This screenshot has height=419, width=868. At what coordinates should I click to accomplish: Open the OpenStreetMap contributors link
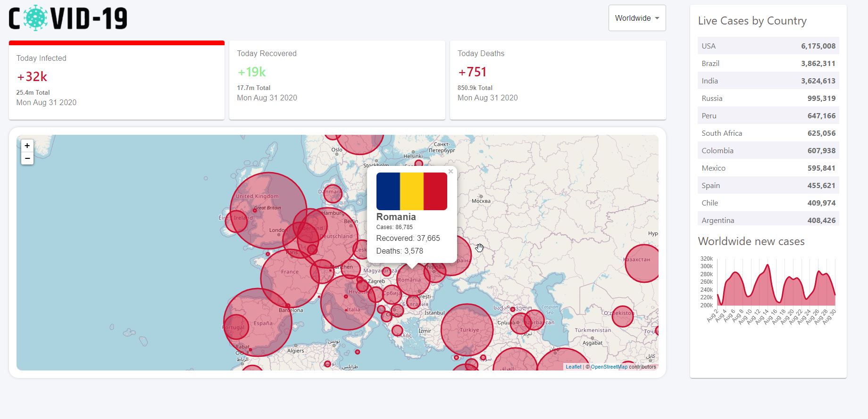pyautogui.click(x=609, y=367)
